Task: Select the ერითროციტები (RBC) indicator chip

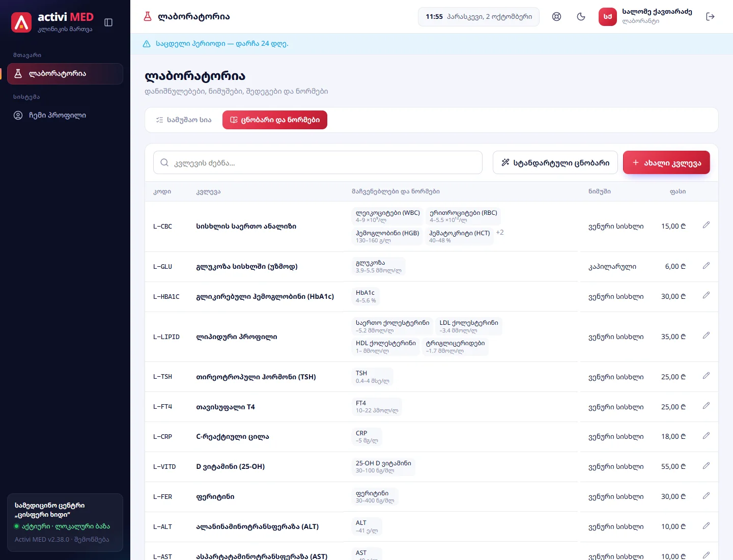Action: 463,216
